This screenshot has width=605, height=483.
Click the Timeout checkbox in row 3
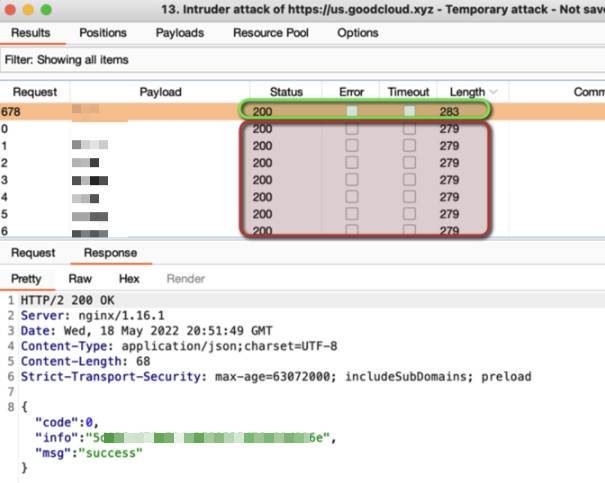point(409,179)
